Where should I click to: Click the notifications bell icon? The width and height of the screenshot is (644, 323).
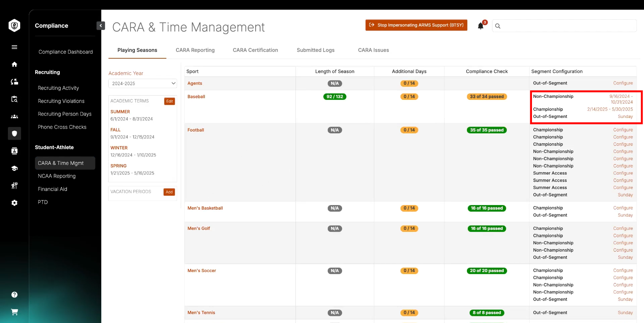[480, 26]
